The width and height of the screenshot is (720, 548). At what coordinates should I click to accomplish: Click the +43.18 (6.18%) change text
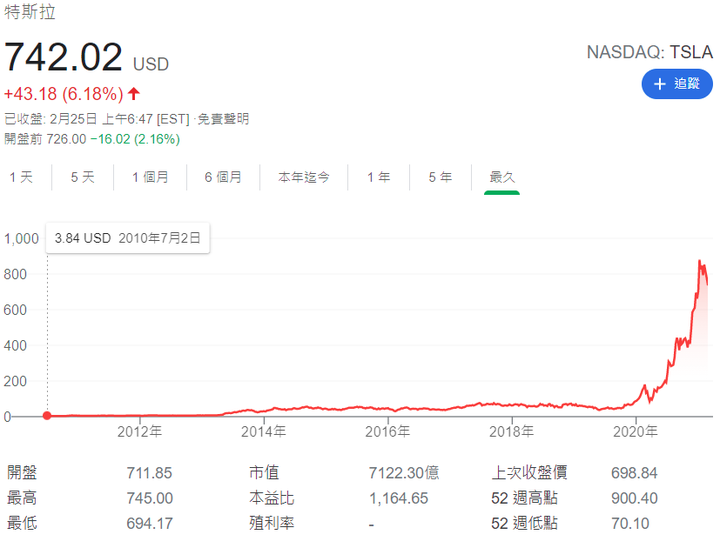[x=64, y=94]
